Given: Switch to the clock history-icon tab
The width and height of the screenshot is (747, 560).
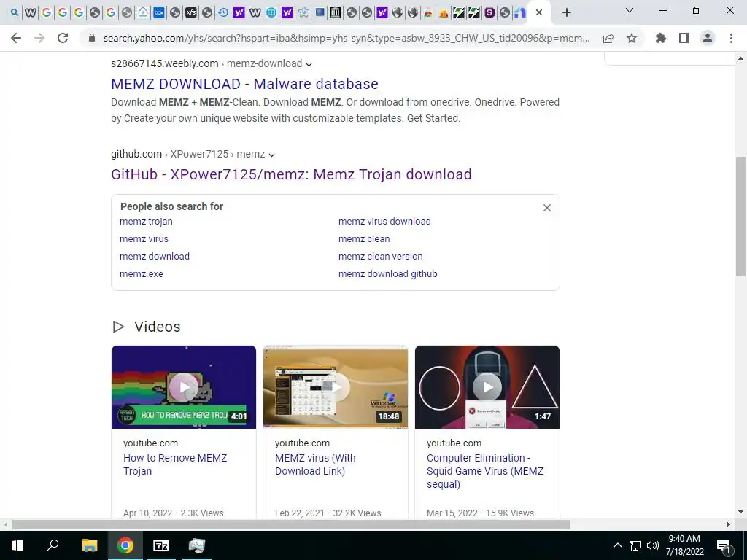Looking at the screenshot, I should click(x=223, y=13).
